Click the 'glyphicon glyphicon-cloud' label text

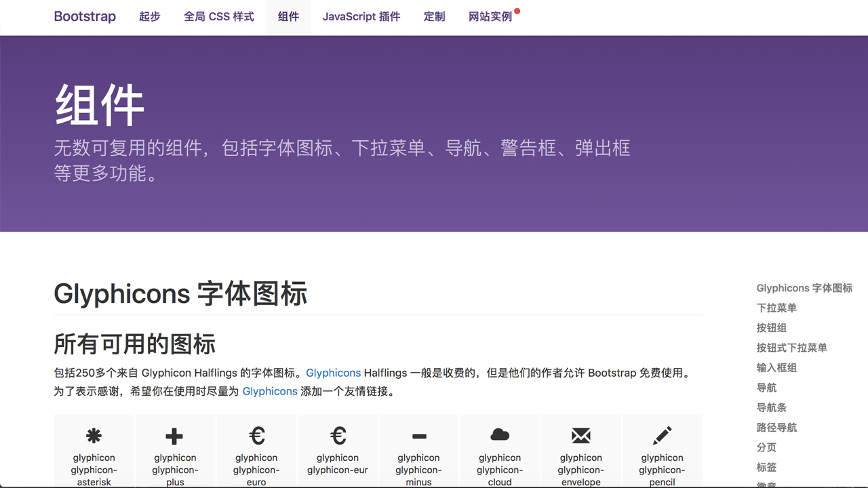click(x=500, y=470)
